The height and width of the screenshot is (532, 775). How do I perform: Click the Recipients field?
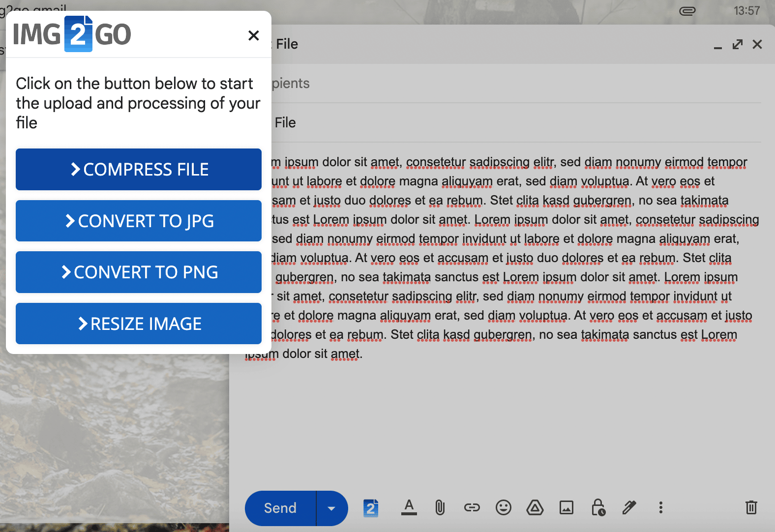(515, 84)
